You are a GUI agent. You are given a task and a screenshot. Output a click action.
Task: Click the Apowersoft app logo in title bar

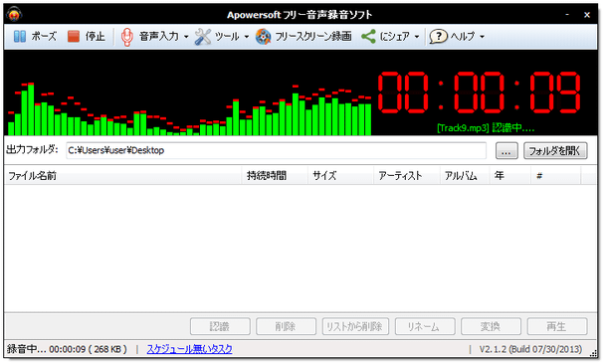(14, 15)
